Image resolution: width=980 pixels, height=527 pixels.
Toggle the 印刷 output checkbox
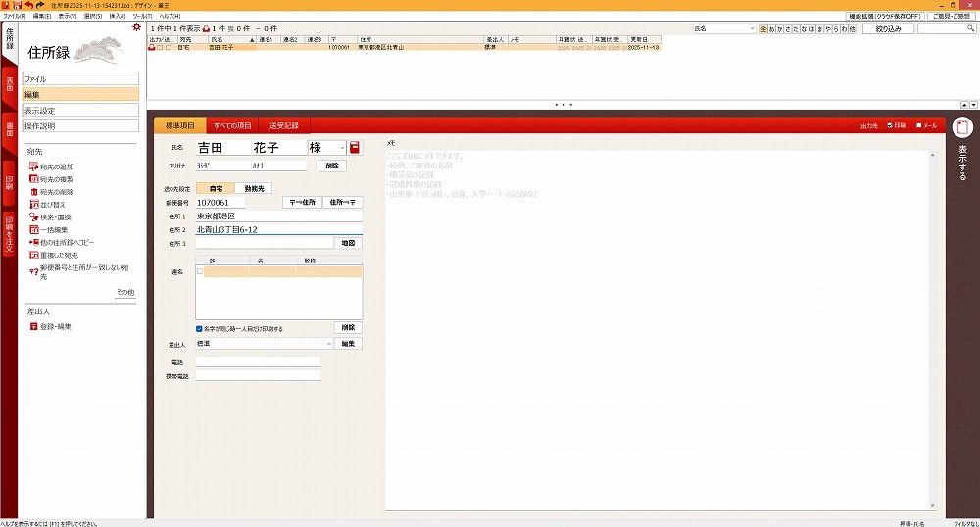point(890,125)
